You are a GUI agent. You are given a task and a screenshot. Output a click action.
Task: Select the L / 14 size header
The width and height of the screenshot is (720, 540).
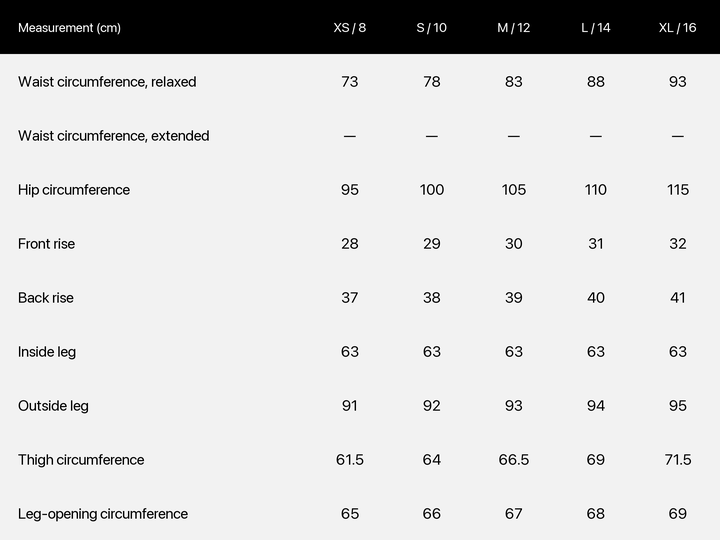point(596,28)
